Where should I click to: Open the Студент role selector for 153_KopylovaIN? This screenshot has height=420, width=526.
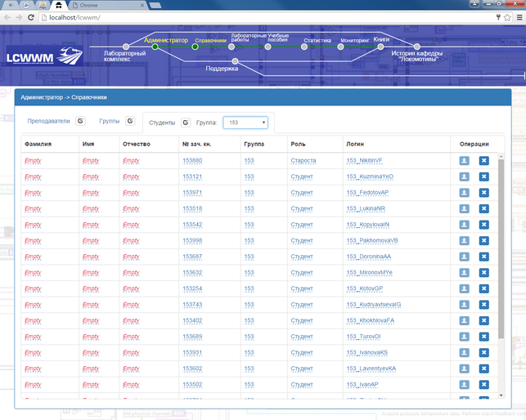pos(302,225)
